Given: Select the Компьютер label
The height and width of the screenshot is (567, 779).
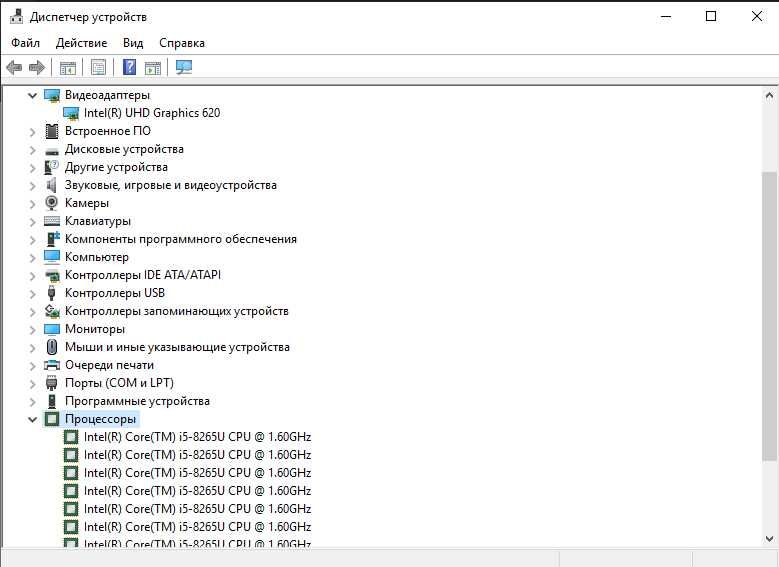Looking at the screenshot, I should [x=97, y=257].
